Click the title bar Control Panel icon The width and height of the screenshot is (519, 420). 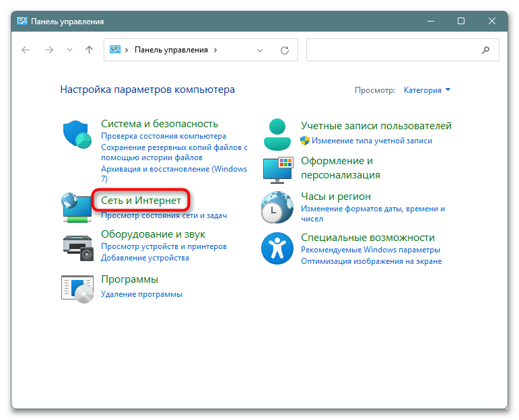[x=22, y=21]
